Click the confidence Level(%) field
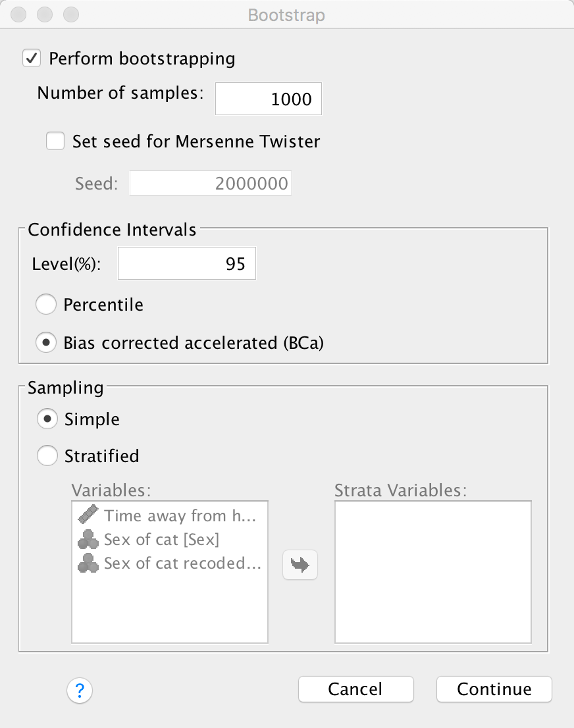Viewport: 574px width, 728px height. coord(186,264)
